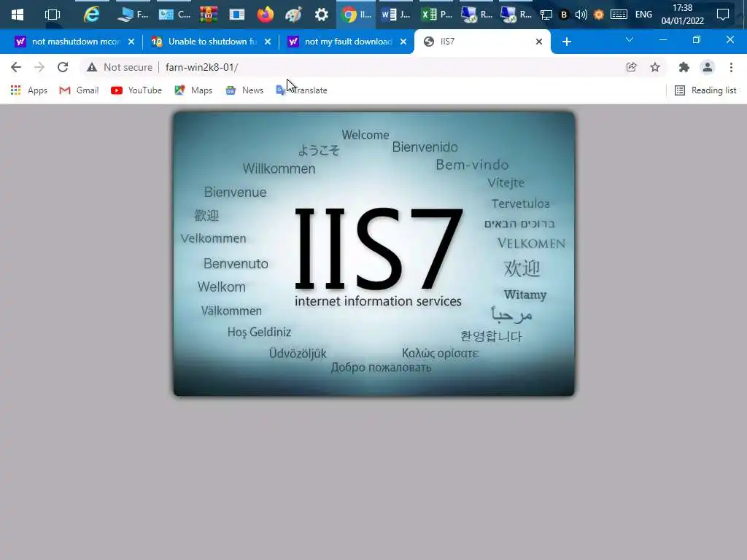Open Settings gear in the taskbar
Screen dimensions: 747x560
click(322, 15)
